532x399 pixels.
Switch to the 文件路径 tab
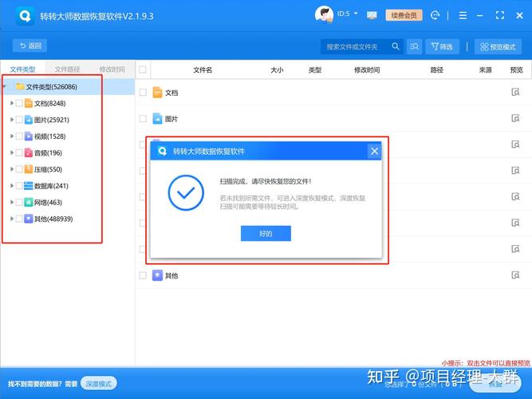click(x=67, y=69)
